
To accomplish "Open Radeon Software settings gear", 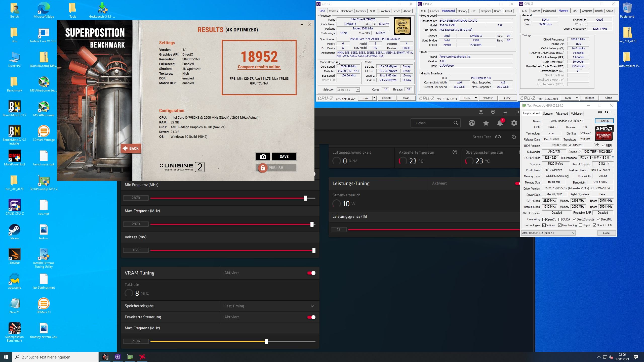I will click(514, 123).
